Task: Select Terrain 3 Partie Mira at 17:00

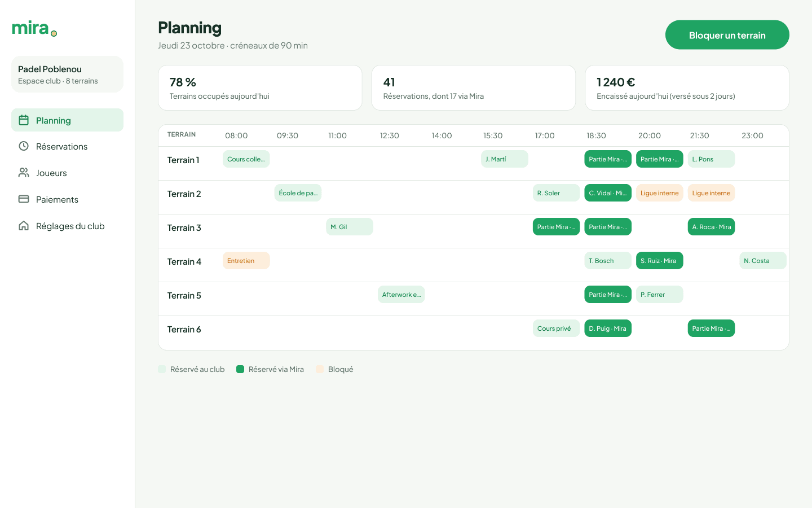Action: click(556, 227)
